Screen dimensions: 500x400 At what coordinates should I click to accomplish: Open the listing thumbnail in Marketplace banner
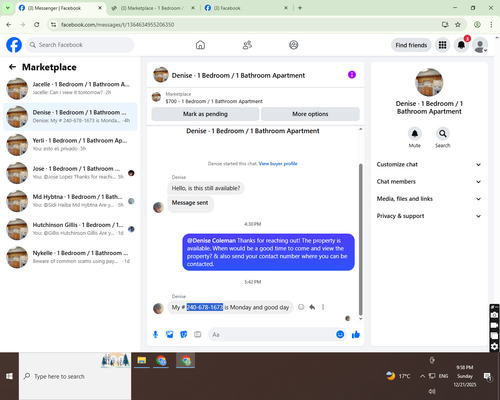pos(156,97)
